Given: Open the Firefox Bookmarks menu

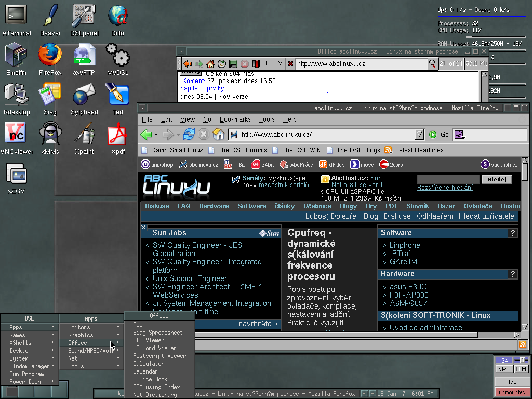Looking at the screenshot, I should click(235, 119).
